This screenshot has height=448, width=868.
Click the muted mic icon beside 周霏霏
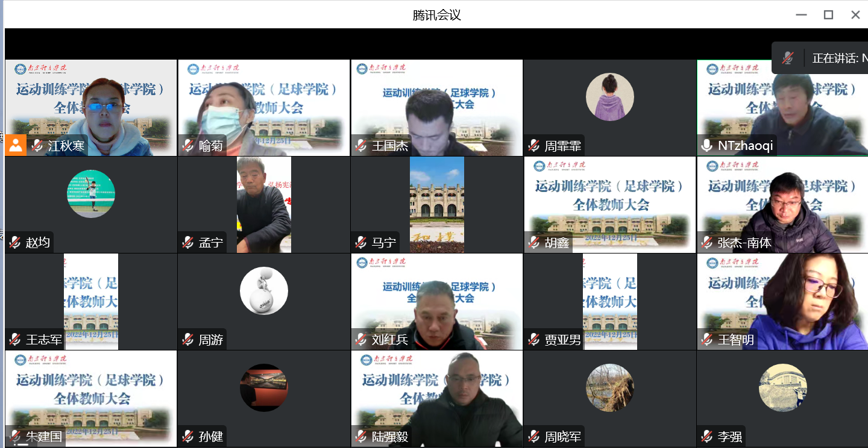pyautogui.click(x=534, y=145)
